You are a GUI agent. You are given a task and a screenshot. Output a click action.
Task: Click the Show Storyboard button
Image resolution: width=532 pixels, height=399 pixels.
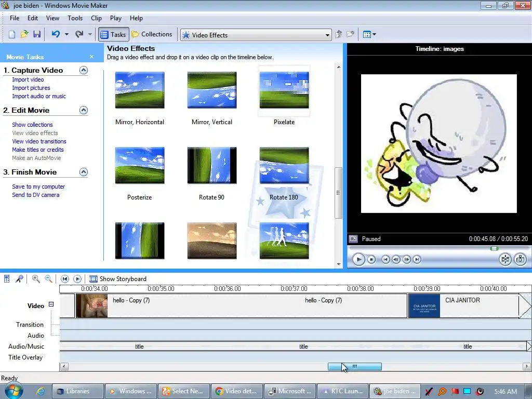118,279
